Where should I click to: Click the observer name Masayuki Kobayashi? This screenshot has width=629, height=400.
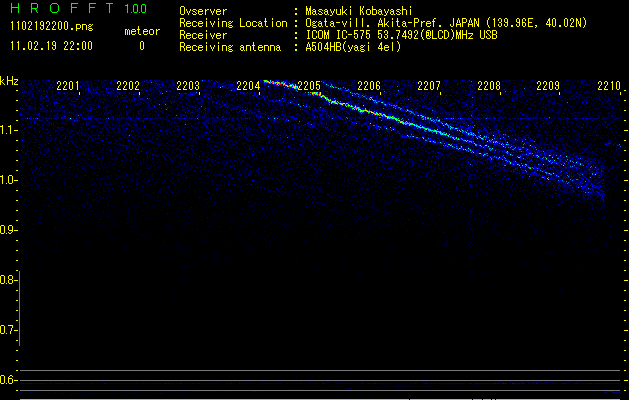pyautogui.click(x=359, y=11)
